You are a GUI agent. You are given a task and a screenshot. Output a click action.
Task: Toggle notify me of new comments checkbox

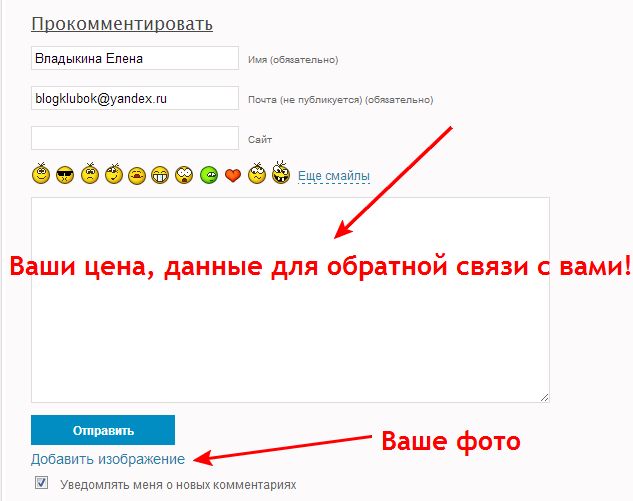(41, 483)
